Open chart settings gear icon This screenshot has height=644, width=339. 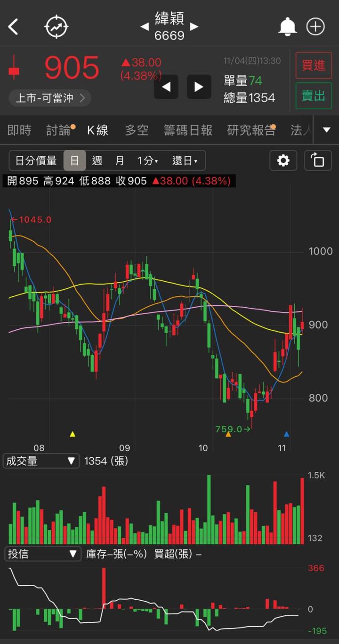pyautogui.click(x=283, y=160)
